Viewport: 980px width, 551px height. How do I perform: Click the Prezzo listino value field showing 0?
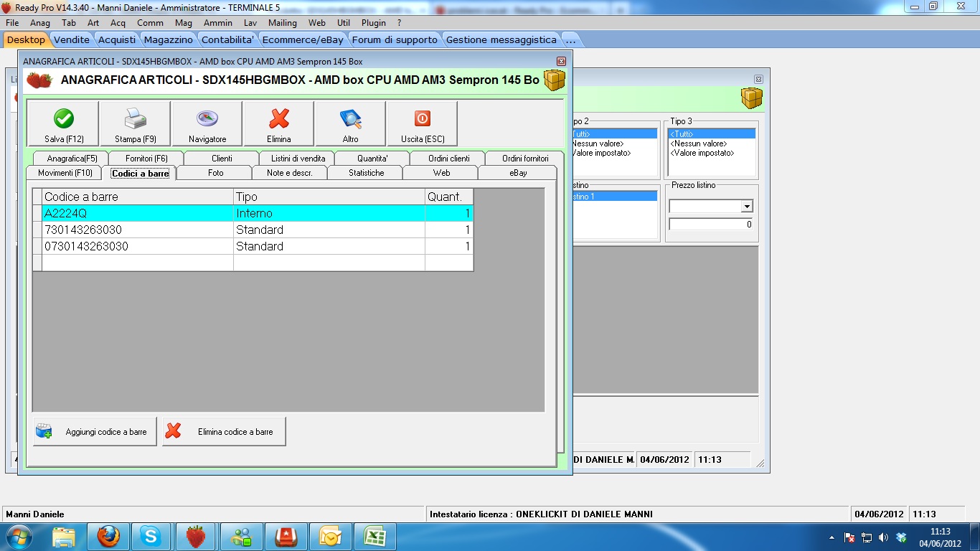tap(711, 225)
